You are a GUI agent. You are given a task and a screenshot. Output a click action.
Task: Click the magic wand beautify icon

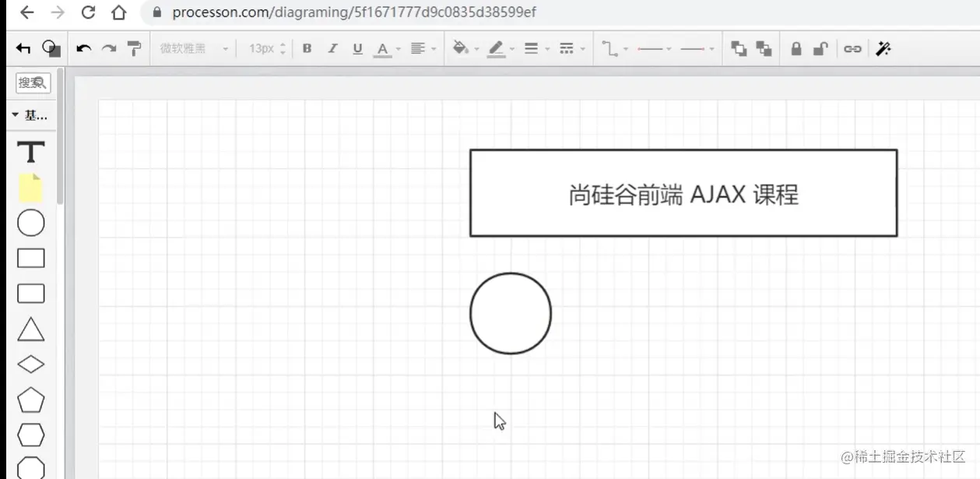coord(883,48)
